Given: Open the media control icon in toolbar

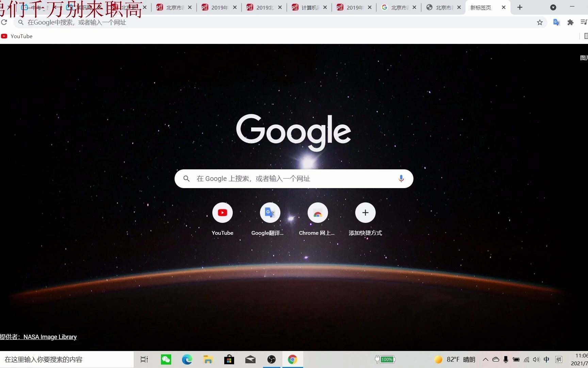Looking at the screenshot, I should pyautogui.click(x=584, y=22).
